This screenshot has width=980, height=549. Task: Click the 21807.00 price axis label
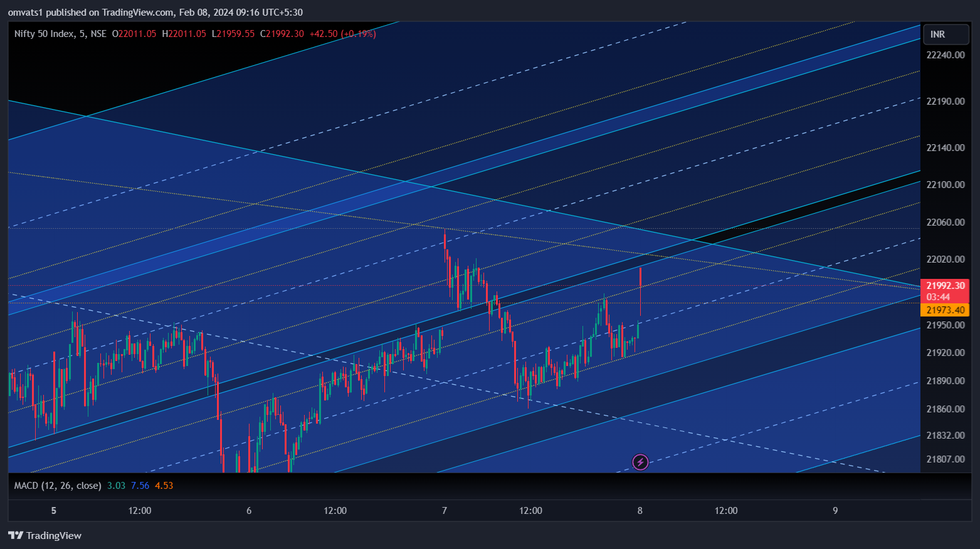click(x=946, y=459)
